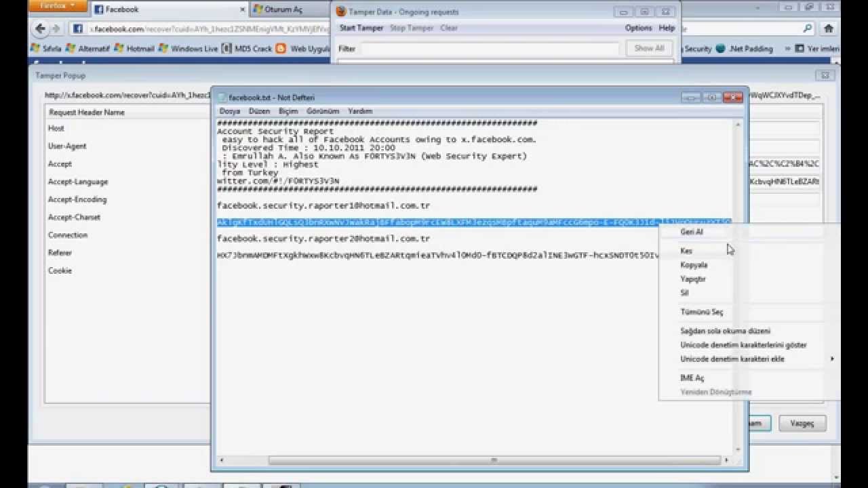
Task: Open the MD5 Crack bookmark
Action: click(247, 49)
